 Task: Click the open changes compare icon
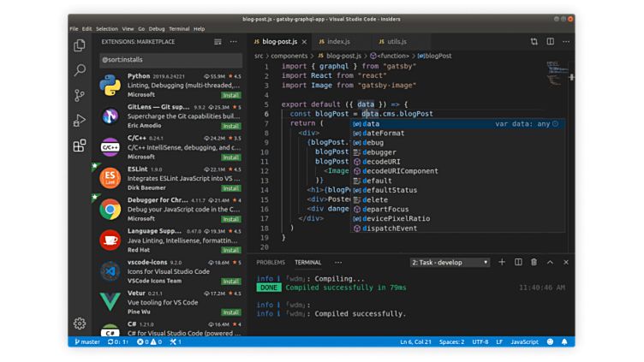pyautogui.click(x=534, y=41)
